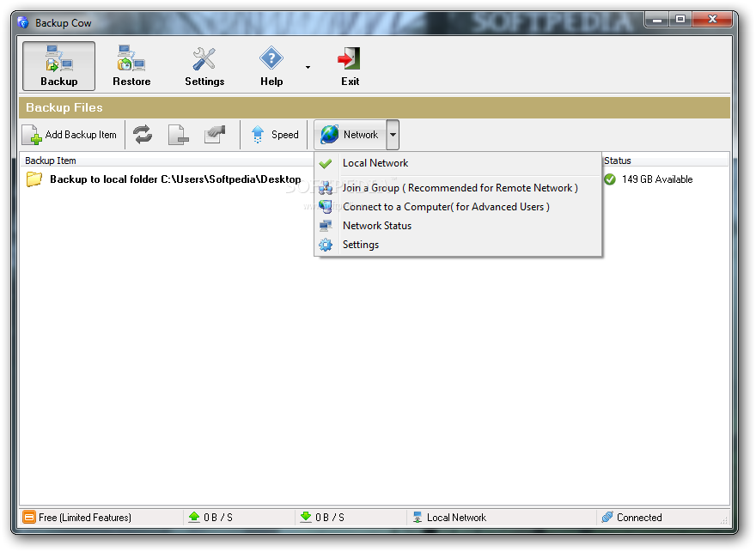Open the Settings wrench-and-screwdriver toolbar button
756x552 pixels.
point(204,66)
